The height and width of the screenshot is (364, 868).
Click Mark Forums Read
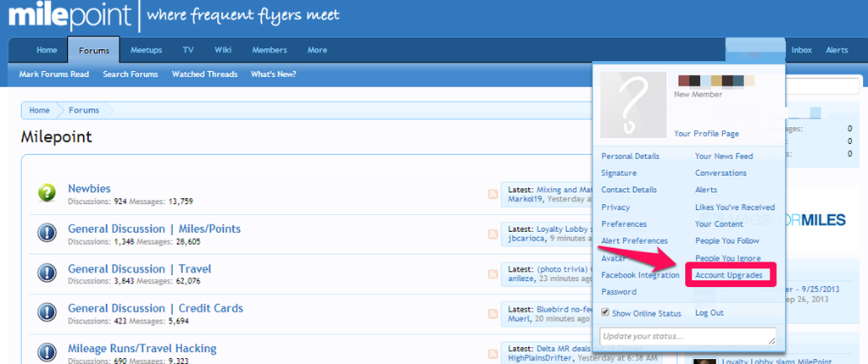pos(53,74)
